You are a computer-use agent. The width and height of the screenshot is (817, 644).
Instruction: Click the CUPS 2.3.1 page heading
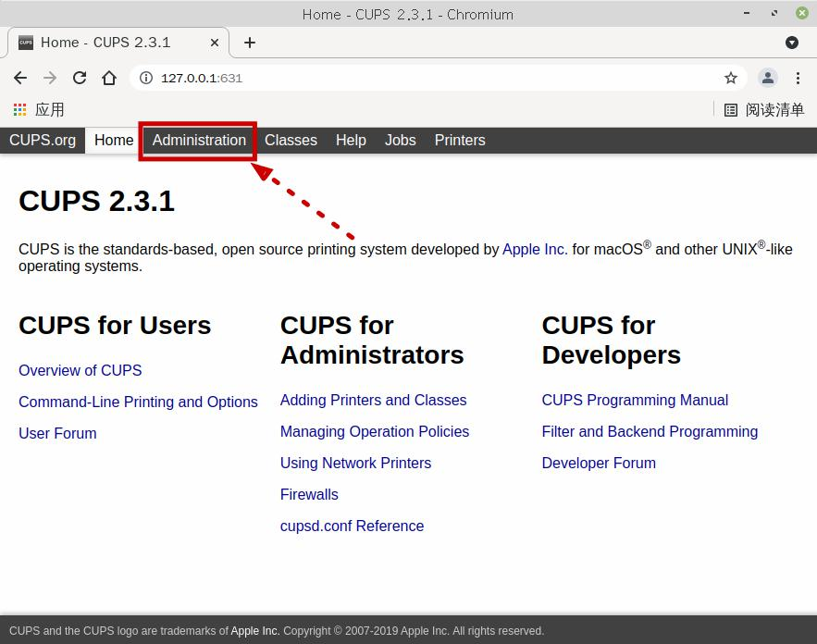(x=96, y=201)
